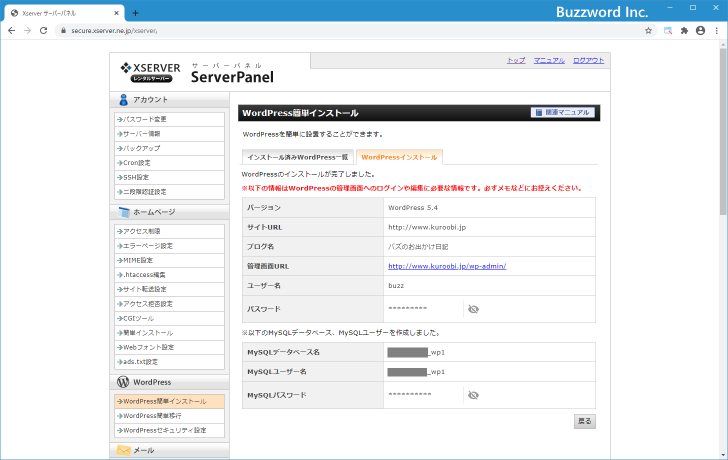Click the サイトURL value http://www.kuroobi.jp
Viewport: 728px width, 460px height.
[x=427, y=227]
